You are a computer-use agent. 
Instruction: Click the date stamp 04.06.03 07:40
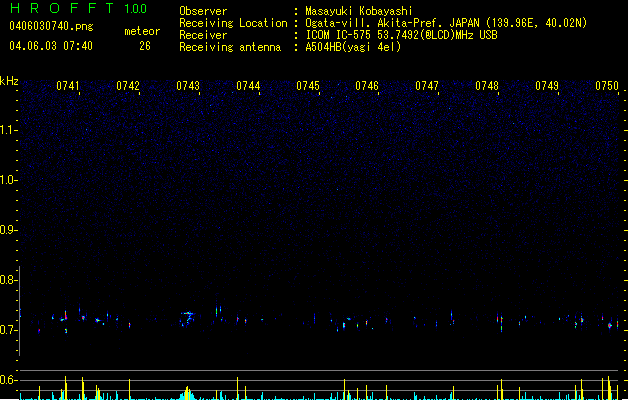pos(51,46)
